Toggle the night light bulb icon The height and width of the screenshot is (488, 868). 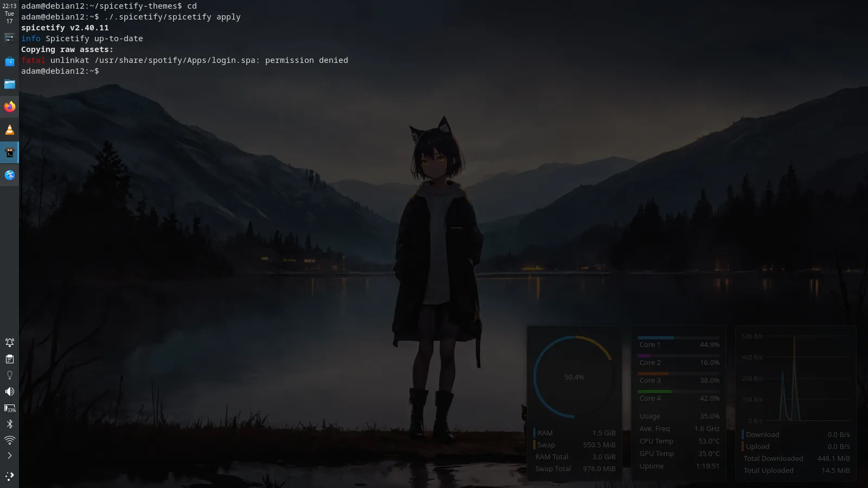click(9, 375)
